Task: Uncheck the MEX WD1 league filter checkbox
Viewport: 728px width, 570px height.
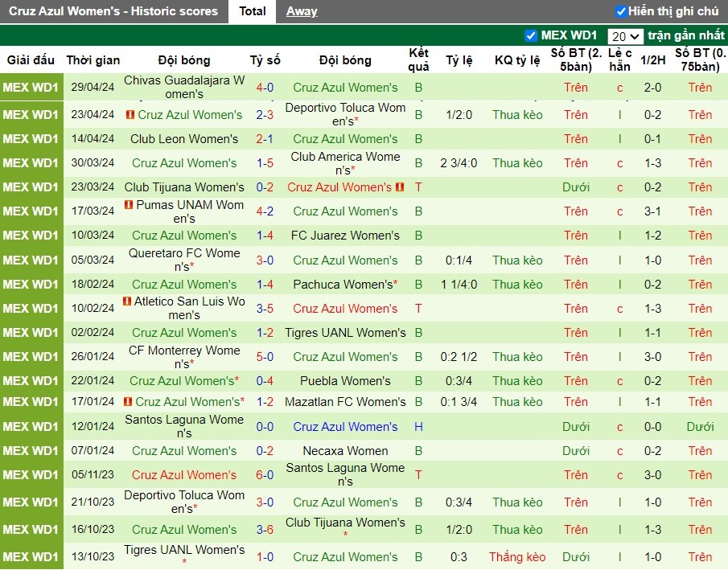Action: coord(531,35)
